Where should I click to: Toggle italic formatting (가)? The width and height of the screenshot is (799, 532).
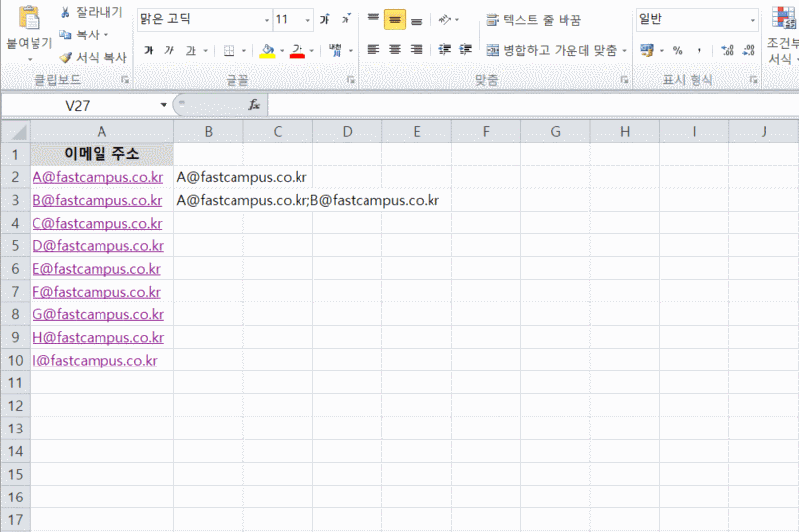[x=168, y=50]
